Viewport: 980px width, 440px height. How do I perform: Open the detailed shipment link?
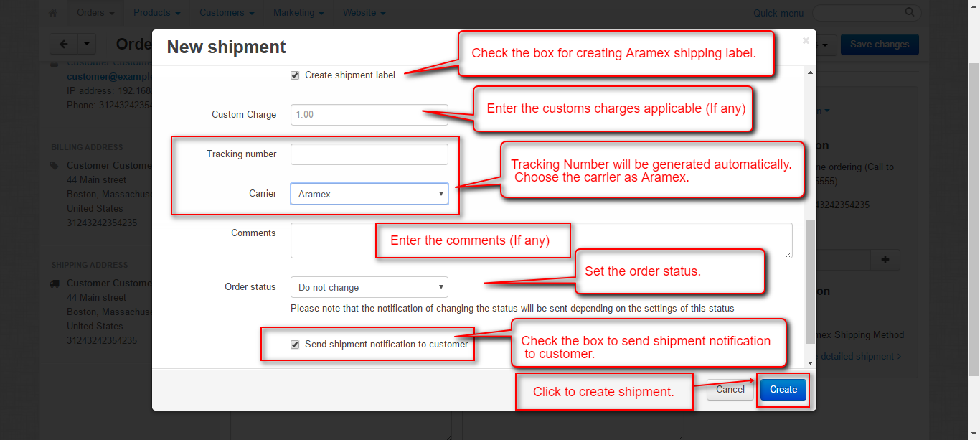pyautogui.click(x=861, y=357)
